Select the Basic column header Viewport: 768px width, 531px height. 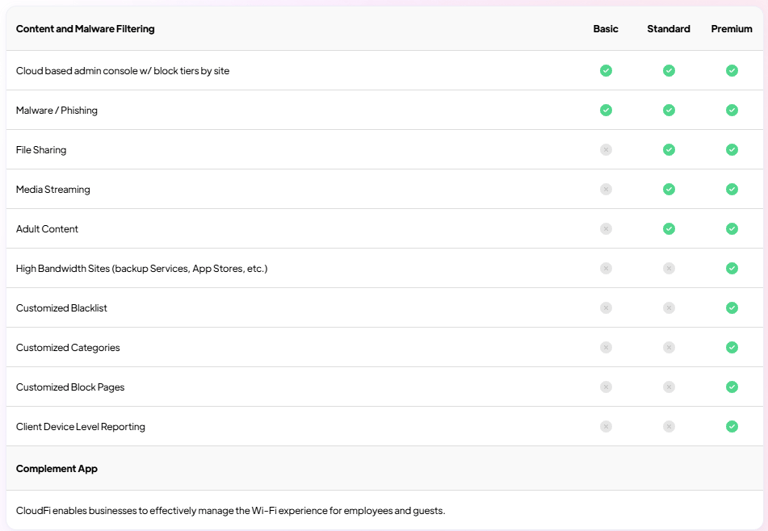pyautogui.click(x=606, y=29)
